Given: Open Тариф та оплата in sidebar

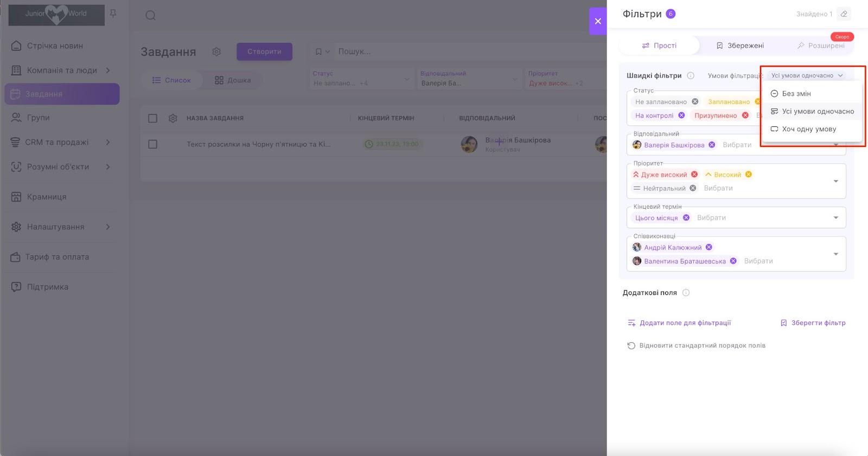Looking at the screenshot, I should coord(62,257).
